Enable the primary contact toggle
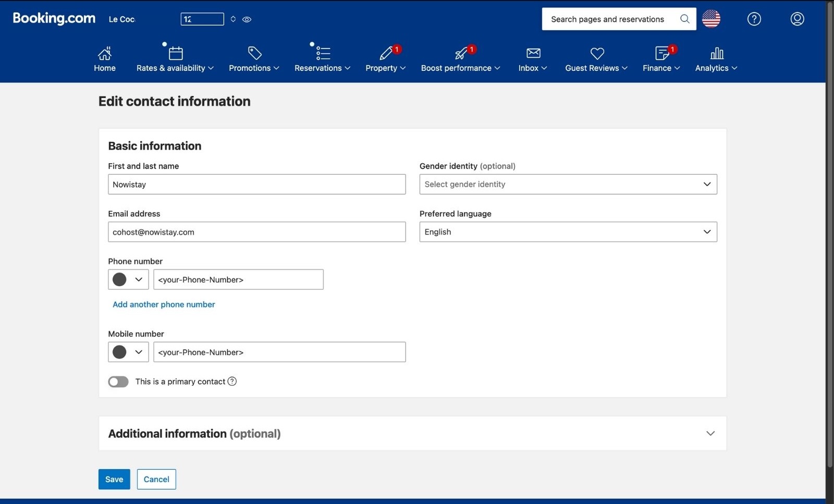 [118, 382]
